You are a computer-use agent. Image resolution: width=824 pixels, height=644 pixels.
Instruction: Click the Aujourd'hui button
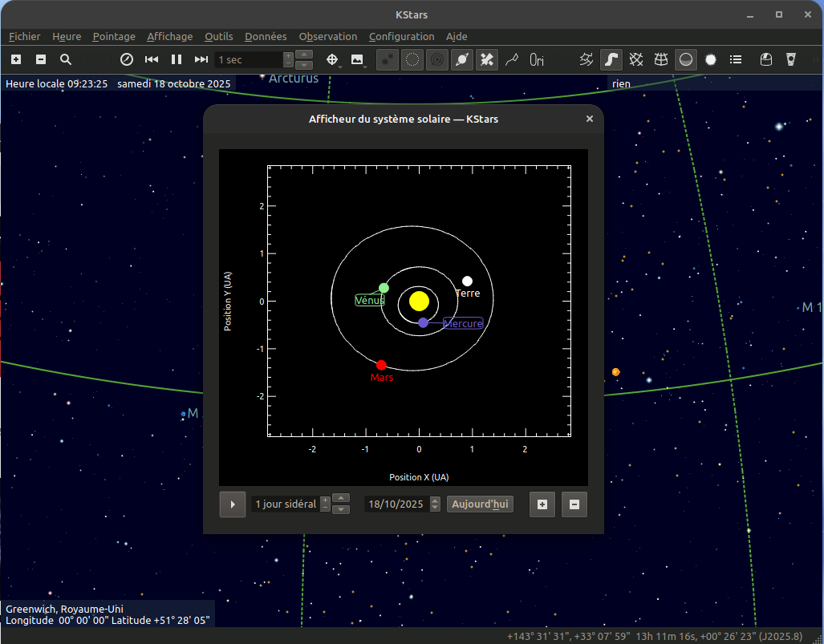click(480, 504)
